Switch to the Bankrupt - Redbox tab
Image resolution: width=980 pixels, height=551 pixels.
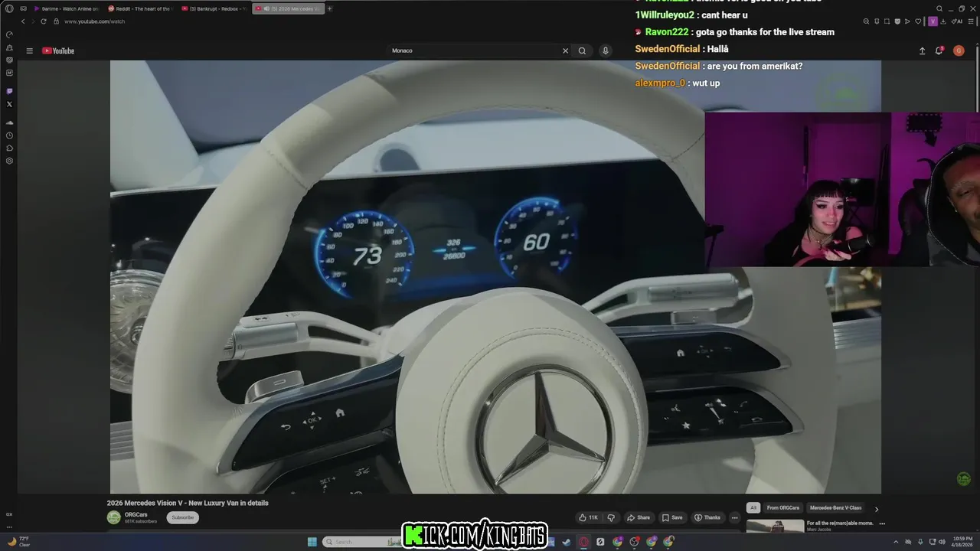[x=214, y=8]
